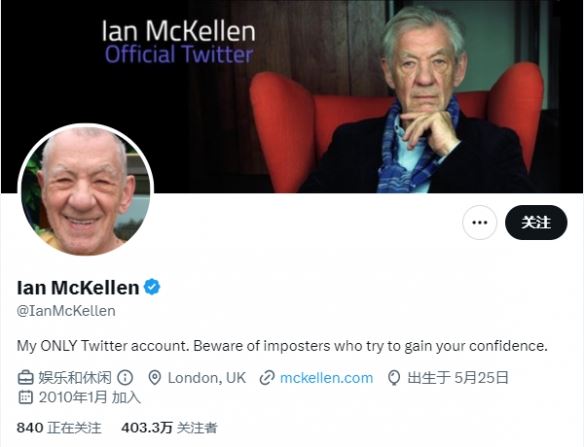
Task: Click the calendar join date icon
Action: point(25,397)
